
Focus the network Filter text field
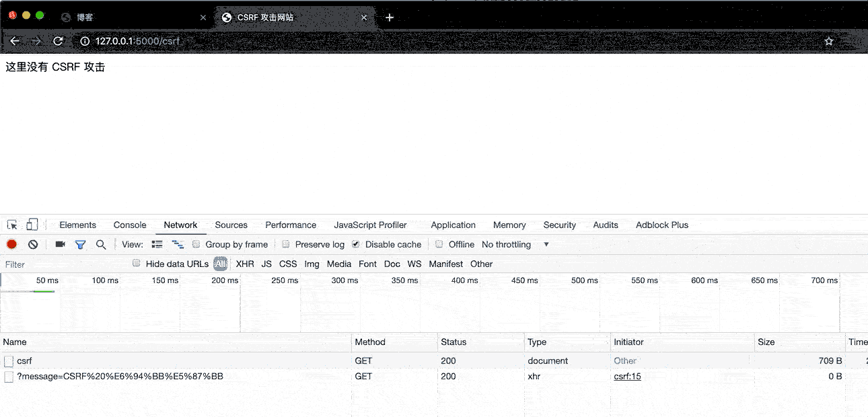click(65, 264)
